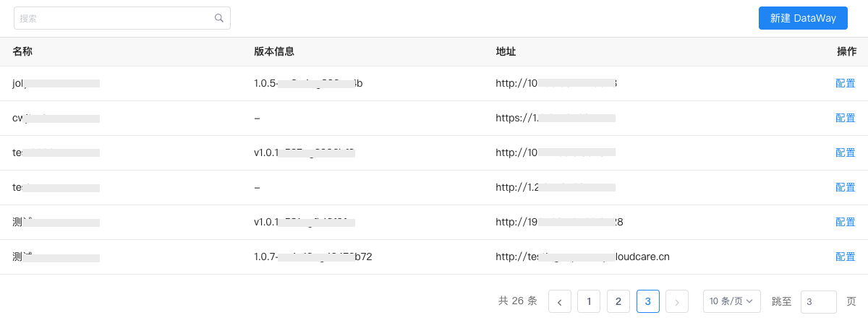
Task: Select current page 3 button
Action: (647, 301)
